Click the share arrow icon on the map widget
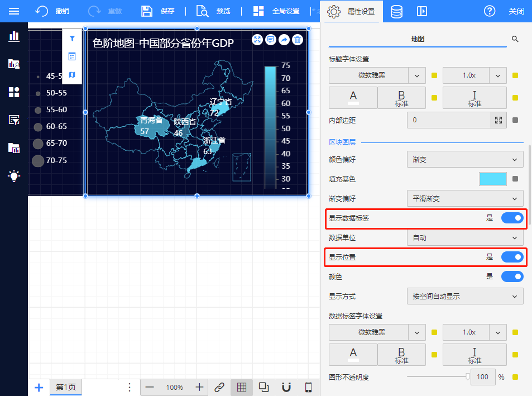Screen dimensions: 532x396 coord(284,40)
